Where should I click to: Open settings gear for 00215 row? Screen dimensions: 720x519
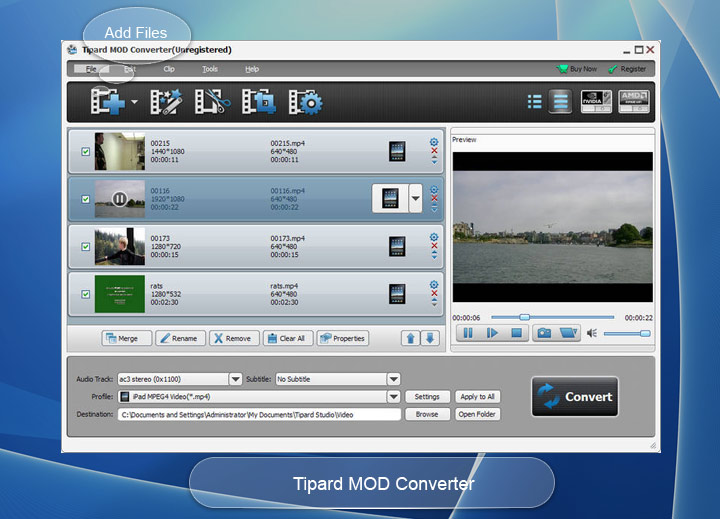(x=434, y=142)
